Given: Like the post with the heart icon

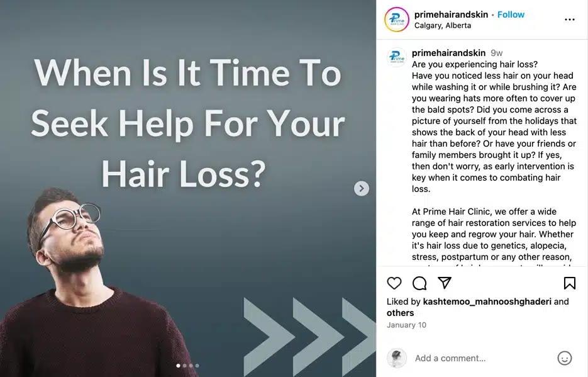Looking at the screenshot, I should coord(394,283).
